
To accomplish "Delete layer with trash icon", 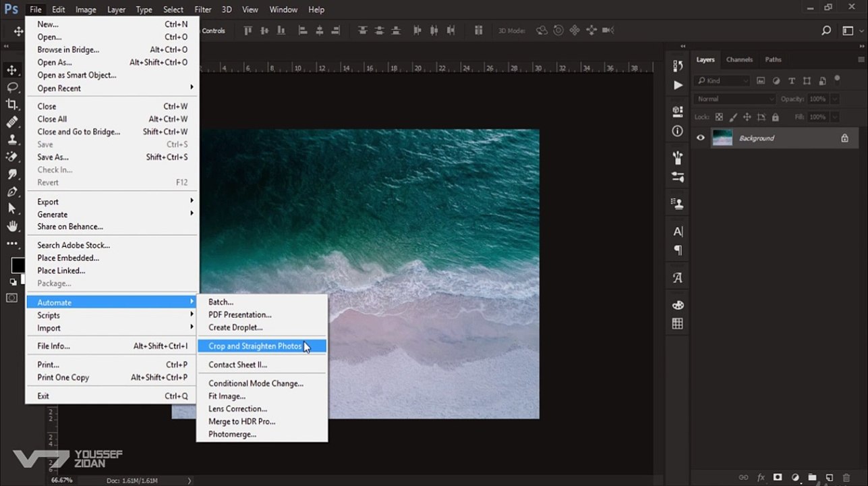I will pyautogui.click(x=846, y=477).
